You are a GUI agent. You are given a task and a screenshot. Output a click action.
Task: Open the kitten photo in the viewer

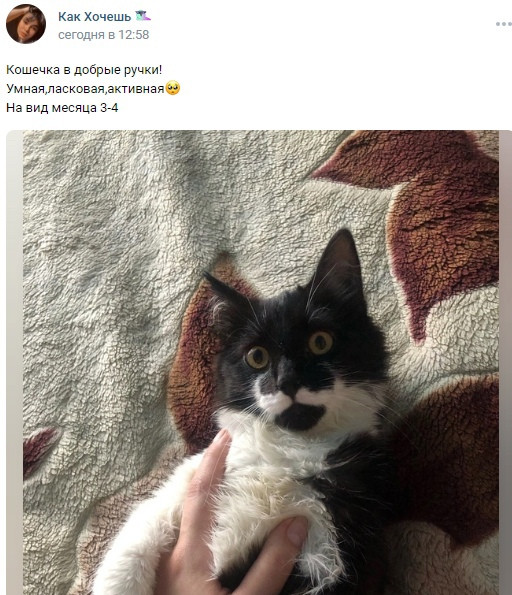259,362
